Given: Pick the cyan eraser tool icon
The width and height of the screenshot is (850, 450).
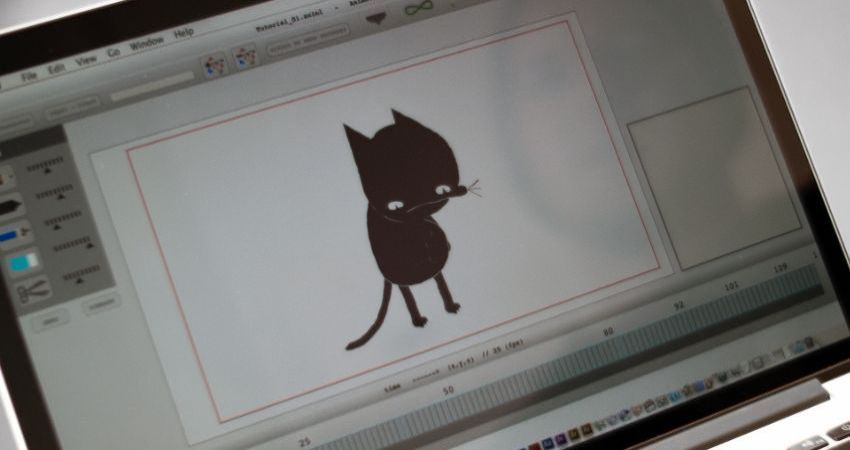Looking at the screenshot, I should [24, 263].
